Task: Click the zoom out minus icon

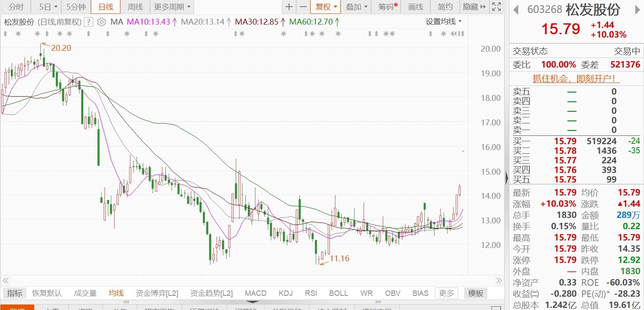Action: click(303, 7)
